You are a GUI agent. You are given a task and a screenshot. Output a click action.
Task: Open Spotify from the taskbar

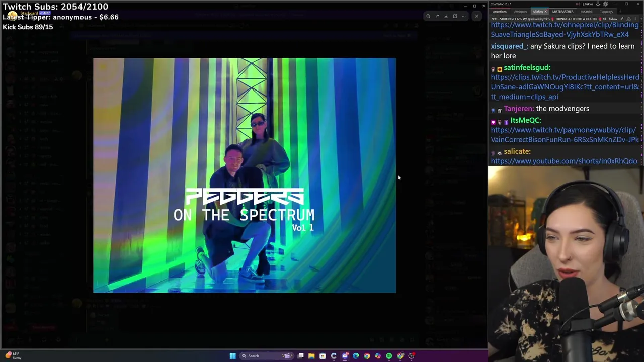pos(389,356)
